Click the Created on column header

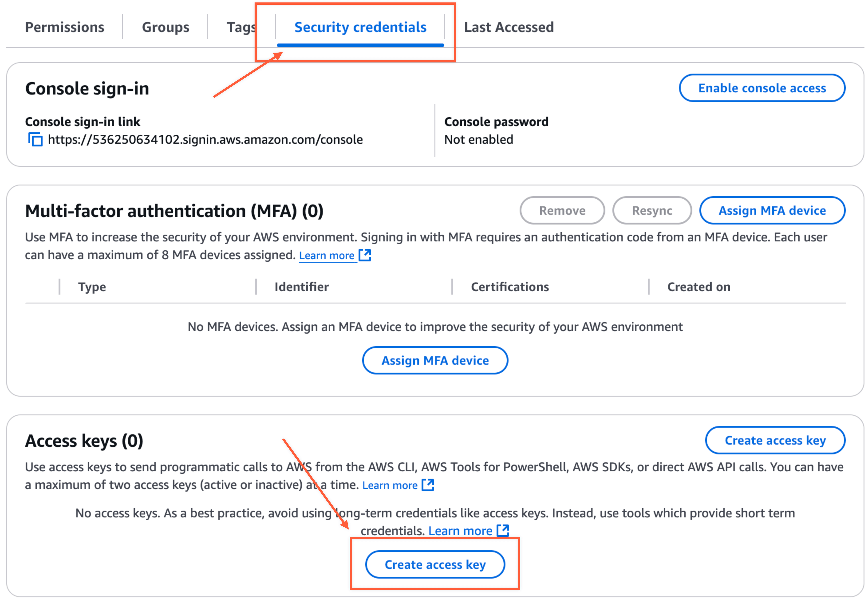tap(699, 287)
